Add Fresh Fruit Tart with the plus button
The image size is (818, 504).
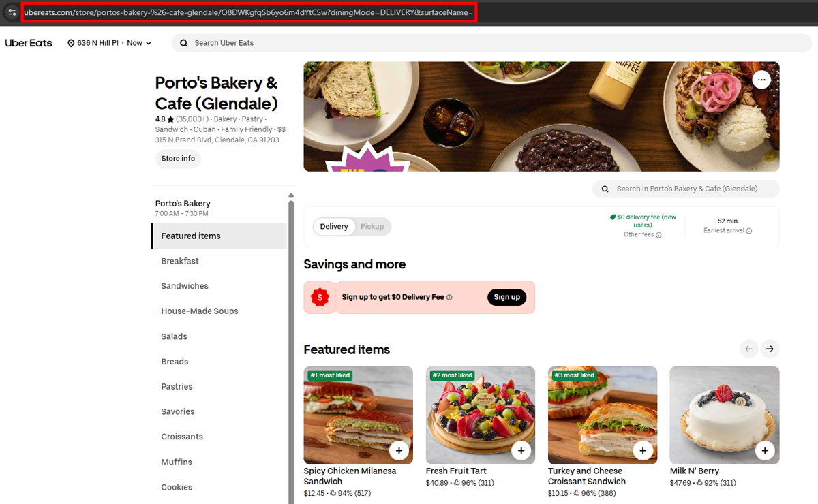pos(521,450)
